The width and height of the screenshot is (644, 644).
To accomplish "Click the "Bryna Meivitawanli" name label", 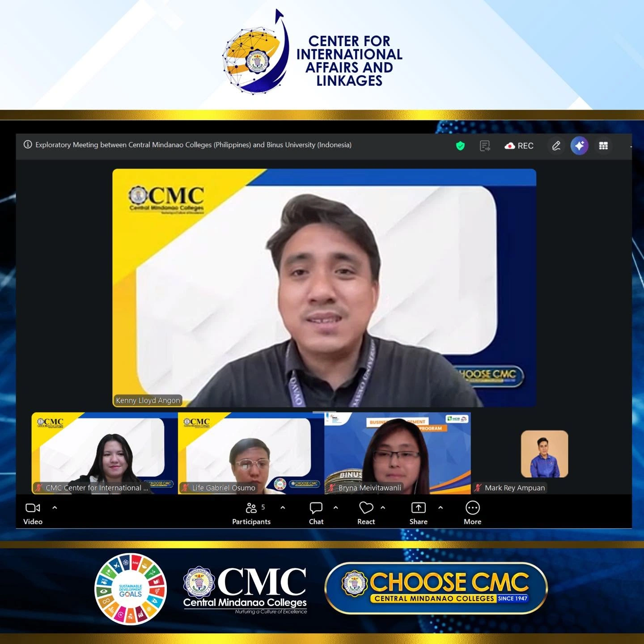I will (x=370, y=488).
